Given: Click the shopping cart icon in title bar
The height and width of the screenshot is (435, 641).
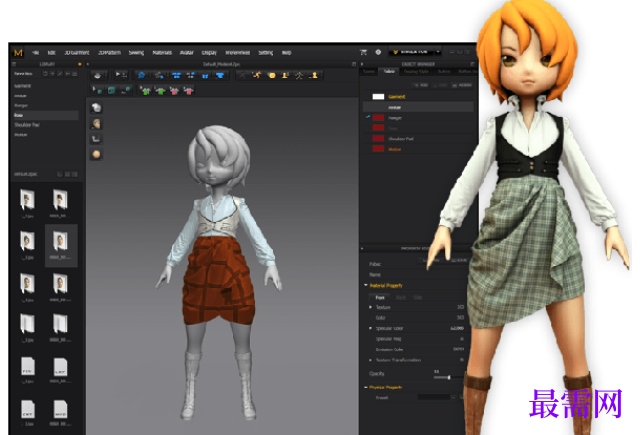Looking at the screenshot, I should [x=363, y=52].
